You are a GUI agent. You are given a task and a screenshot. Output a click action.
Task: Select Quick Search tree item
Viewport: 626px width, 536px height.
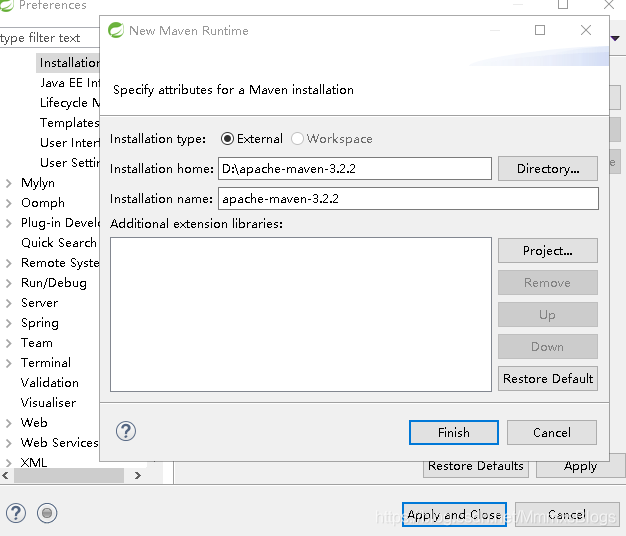(x=59, y=243)
